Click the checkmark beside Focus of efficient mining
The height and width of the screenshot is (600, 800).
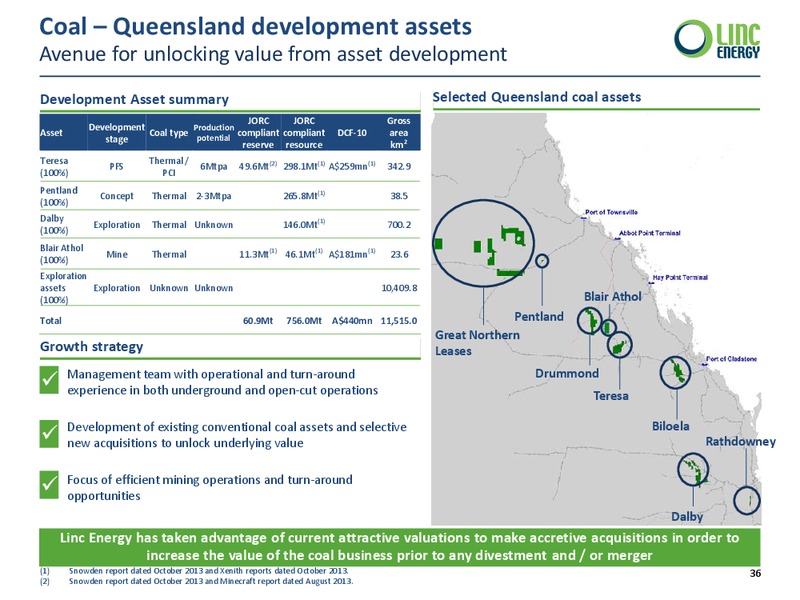click(x=49, y=484)
